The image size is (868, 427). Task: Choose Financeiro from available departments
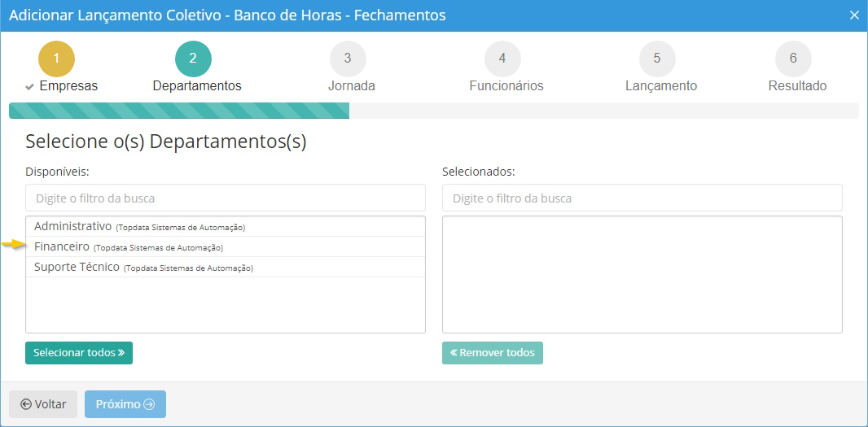point(63,246)
